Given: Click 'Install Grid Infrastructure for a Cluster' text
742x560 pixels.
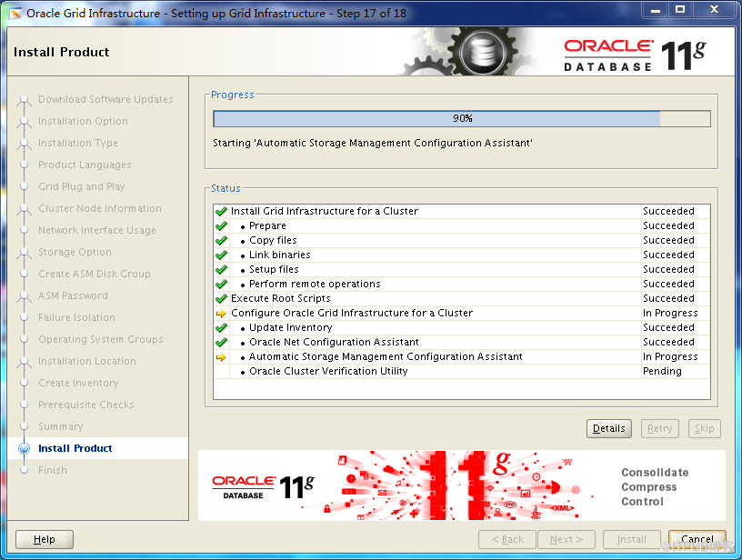Looking at the screenshot, I should (x=324, y=211).
